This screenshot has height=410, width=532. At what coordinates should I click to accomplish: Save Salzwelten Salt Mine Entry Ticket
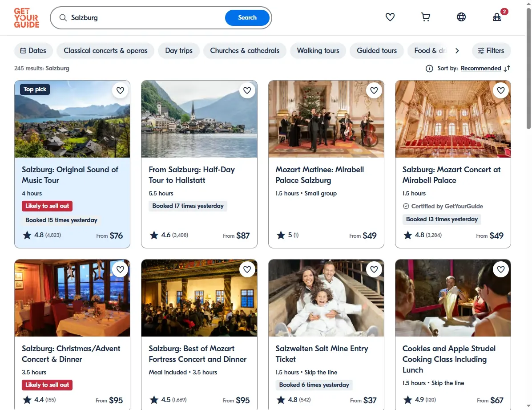coord(374,269)
